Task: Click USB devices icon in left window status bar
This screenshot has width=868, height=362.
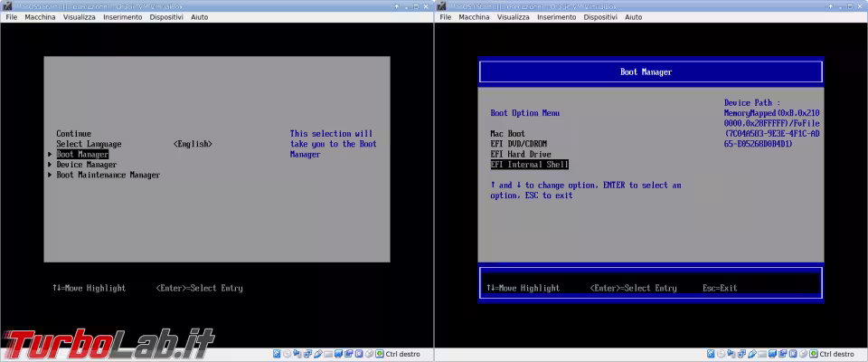Action: point(317,354)
